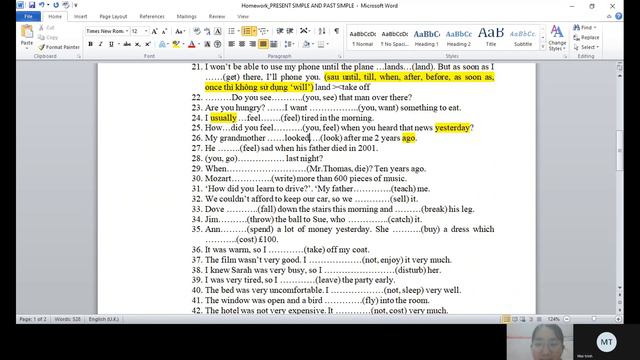Viewport: 640px width, 360px height.
Task: Click the Grow Font icon
Action: [x=154, y=31]
